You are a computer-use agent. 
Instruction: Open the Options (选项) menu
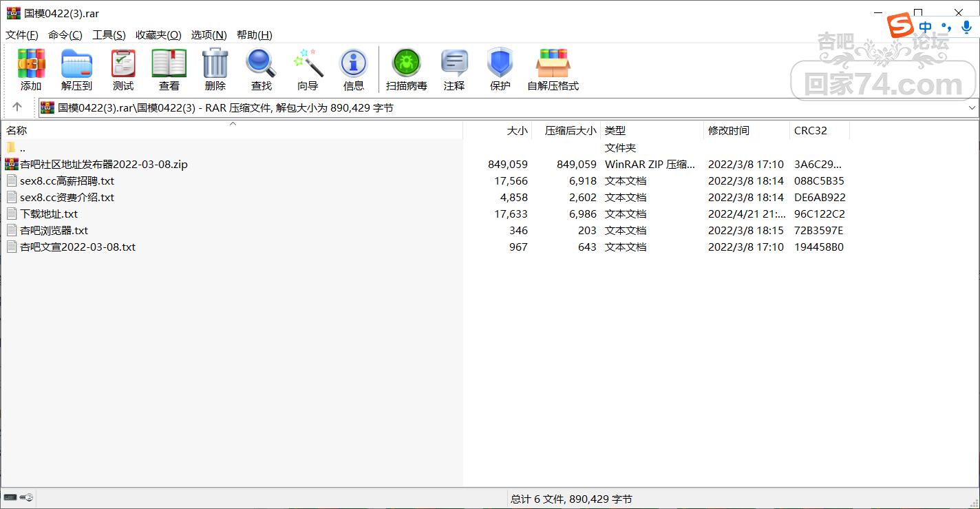[209, 34]
